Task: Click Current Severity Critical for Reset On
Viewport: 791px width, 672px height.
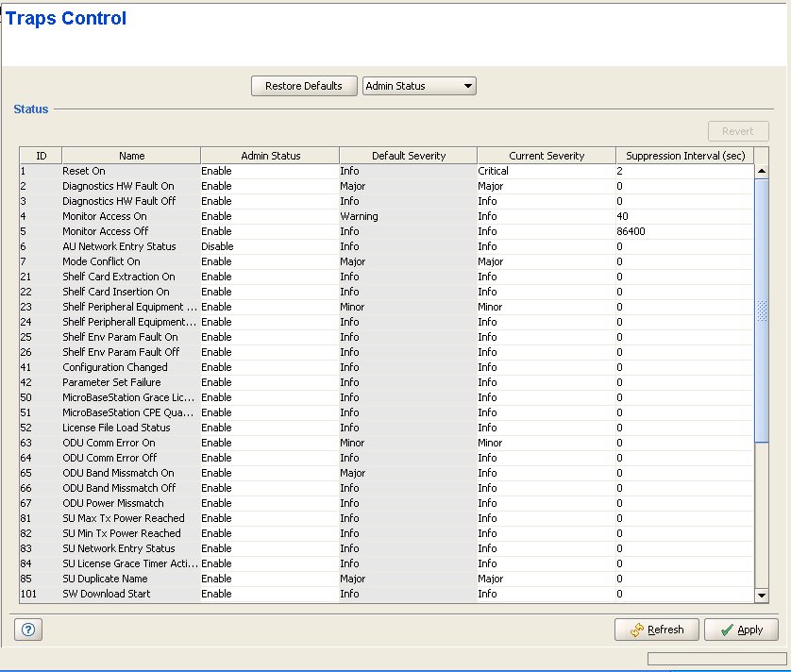Action: pos(493,171)
